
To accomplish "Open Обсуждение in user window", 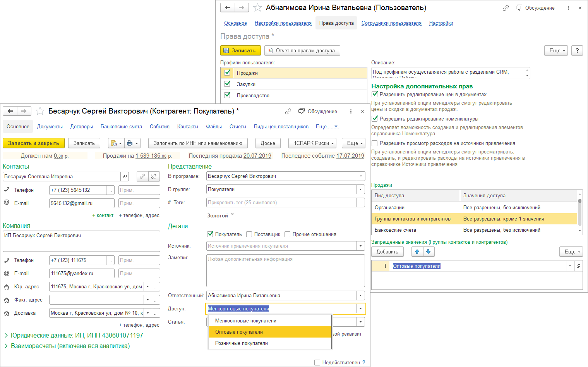I will (535, 8).
